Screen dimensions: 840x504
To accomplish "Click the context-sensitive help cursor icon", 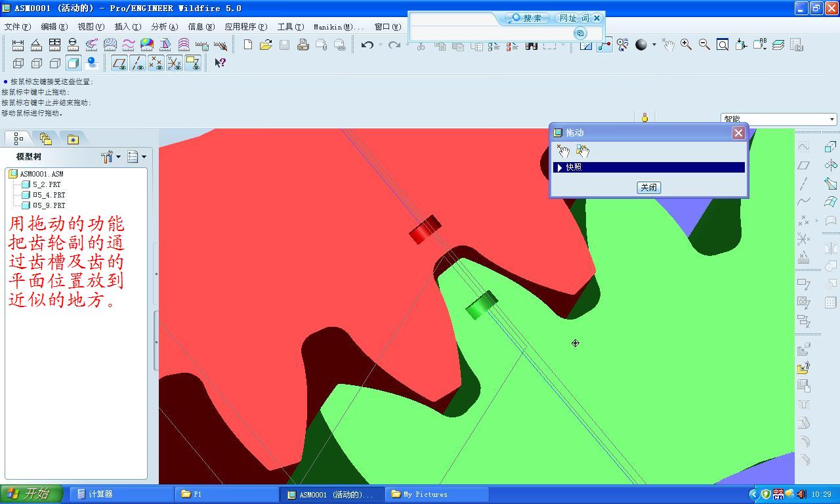I will pos(220,63).
